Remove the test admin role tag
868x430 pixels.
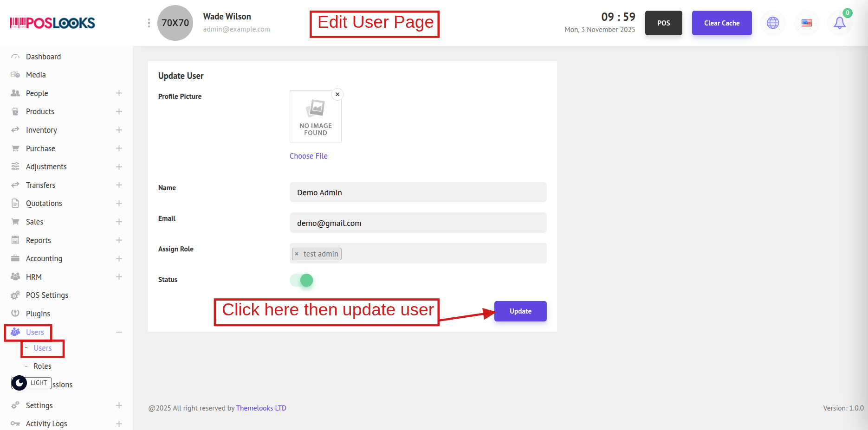coord(297,254)
